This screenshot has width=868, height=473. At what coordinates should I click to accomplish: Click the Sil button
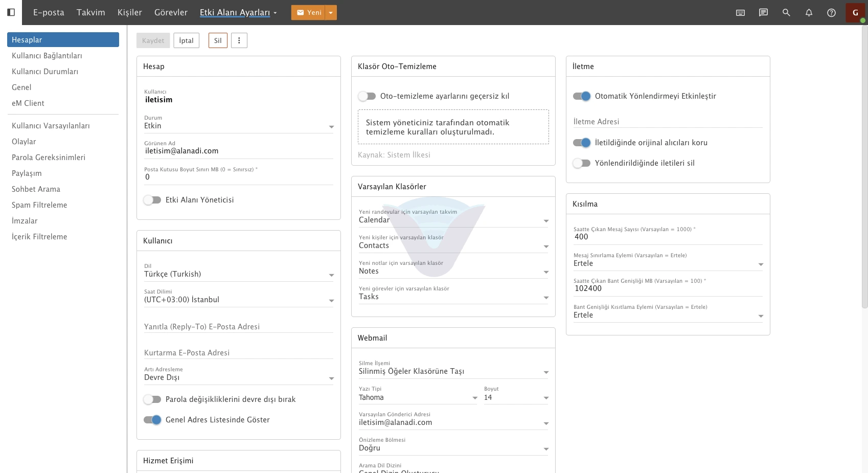[x=218, y=40]
